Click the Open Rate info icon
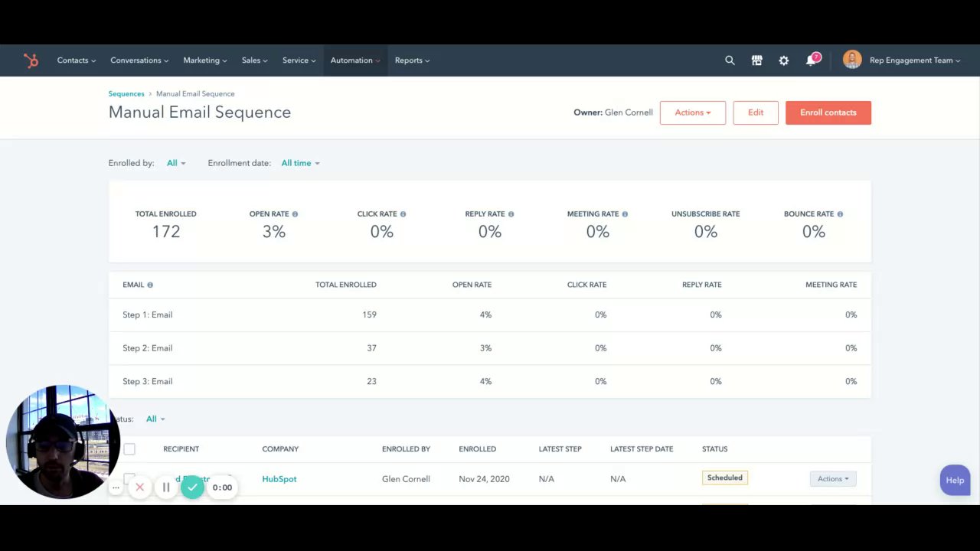Image resolution: width=980 pixels, height=551 pixels. tap(295, 214)
